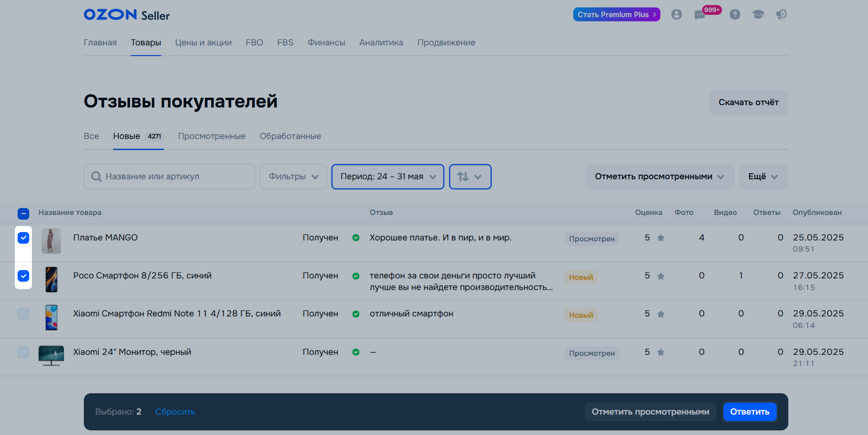The image size is (868, 435).
Task: Open the Платье MANGO product name
Action: point(106,238)
